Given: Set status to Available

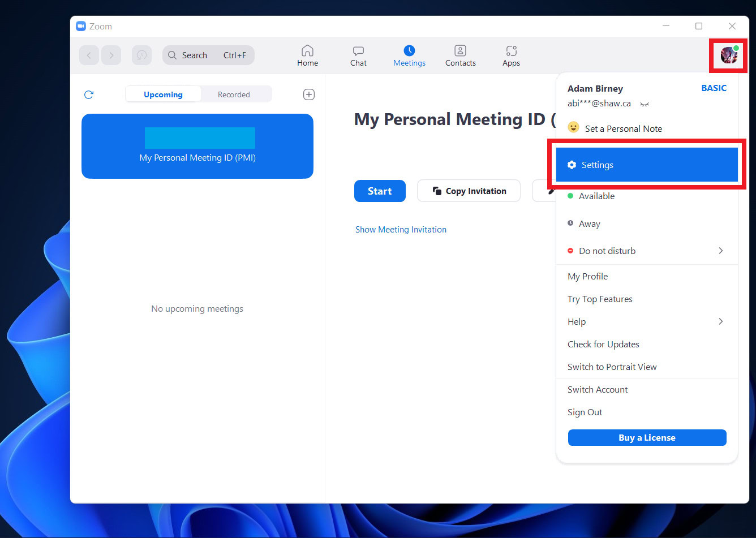Looking at the screenshot, I should tap(596, 196).
